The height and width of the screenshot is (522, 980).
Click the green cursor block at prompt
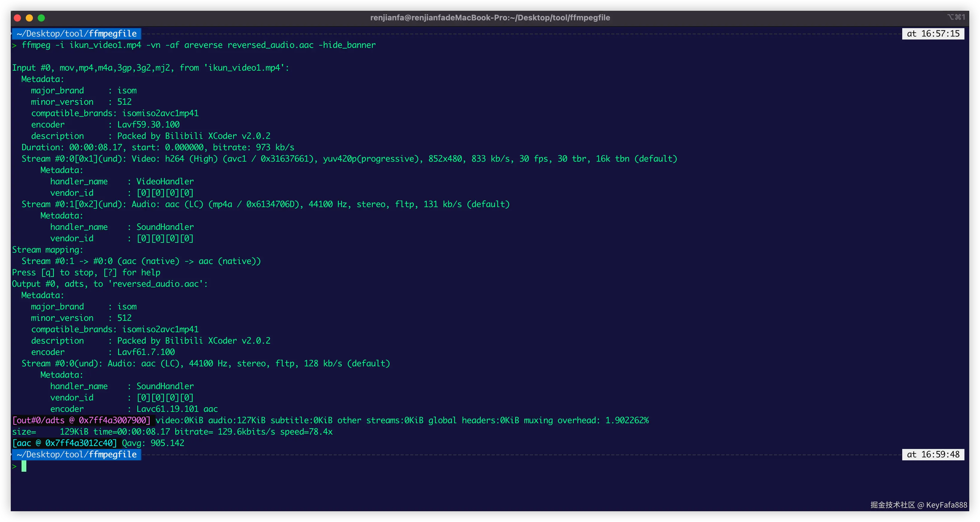(x=24, y=466)
